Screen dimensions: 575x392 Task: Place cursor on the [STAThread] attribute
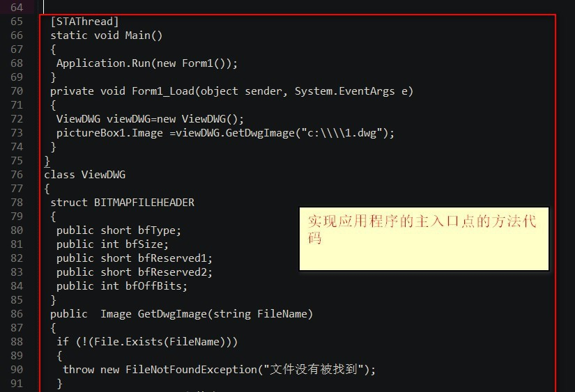click(x=84, y=22)
